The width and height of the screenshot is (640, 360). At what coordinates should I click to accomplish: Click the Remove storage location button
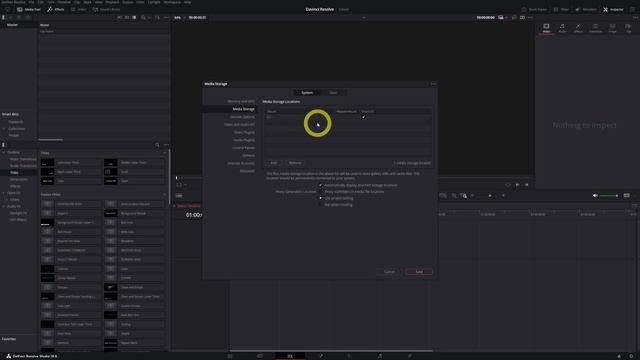point(295,163)
